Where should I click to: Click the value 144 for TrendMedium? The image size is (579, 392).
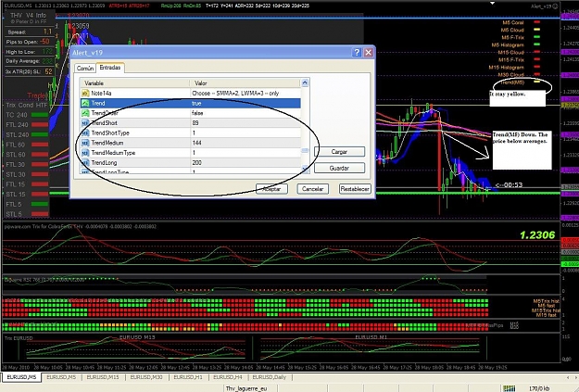pos(196,143)
